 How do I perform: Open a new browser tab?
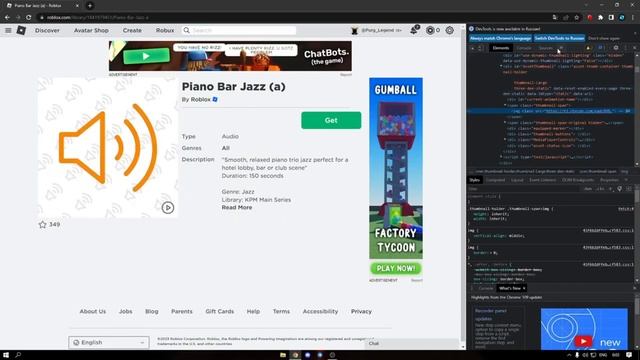[x=90, y=6]
